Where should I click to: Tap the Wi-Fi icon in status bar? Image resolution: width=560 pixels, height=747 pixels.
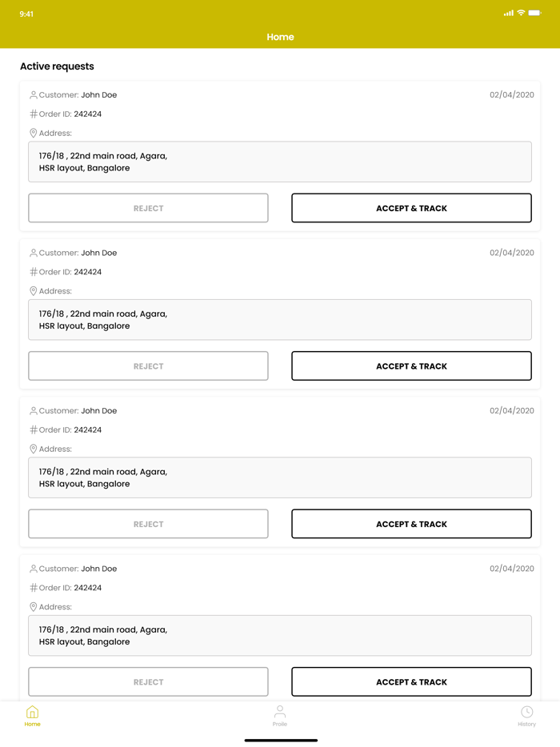pos(521,14)
